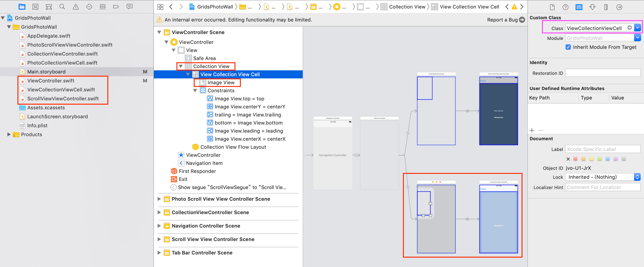Collapse the ViewController Scene disclosure triangle
644x267 pixels.
pyautogui.click(x=159, y=32)
